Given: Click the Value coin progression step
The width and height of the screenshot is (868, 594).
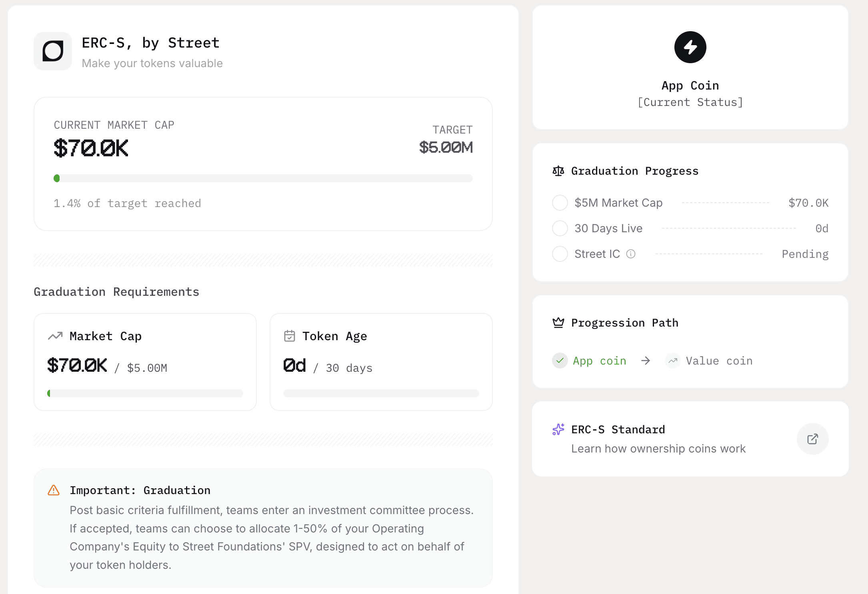Looking at the screenshot, I should [719, 361].
